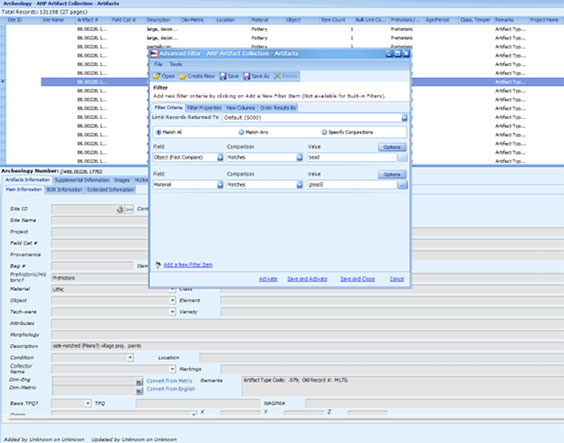Screen dimensions: 564x443
Task: Click the Create New filter toolbar icon
Action: [x=182, y=76]
